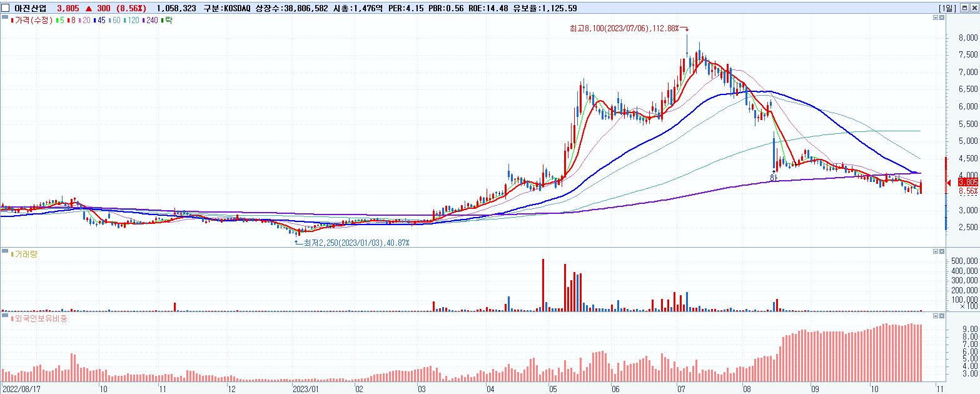Select the 8-day moving average legend
The height and width of the screenshot is (394, 980).
point(71,21)
